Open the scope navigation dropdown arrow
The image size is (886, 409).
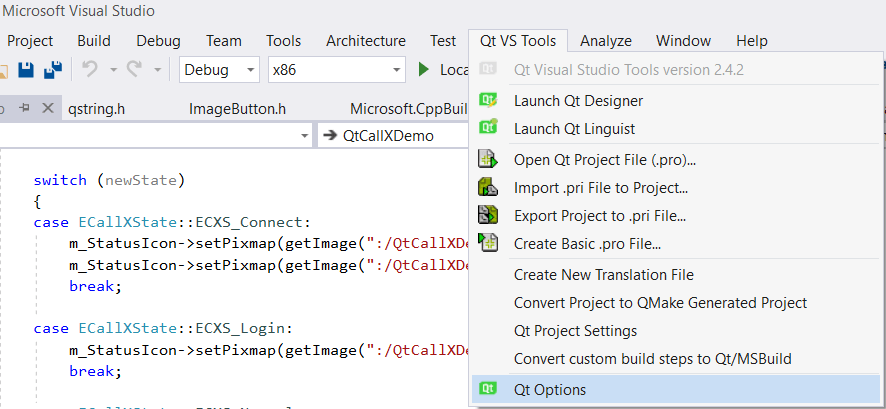coord(305,136)
